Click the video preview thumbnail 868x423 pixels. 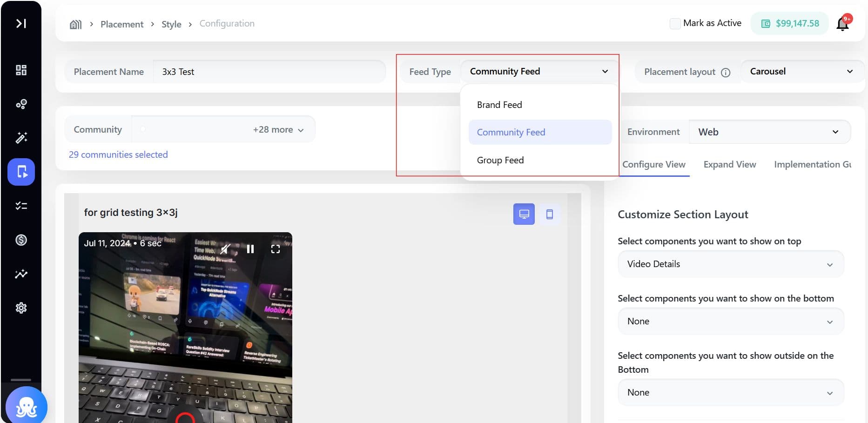185,328
